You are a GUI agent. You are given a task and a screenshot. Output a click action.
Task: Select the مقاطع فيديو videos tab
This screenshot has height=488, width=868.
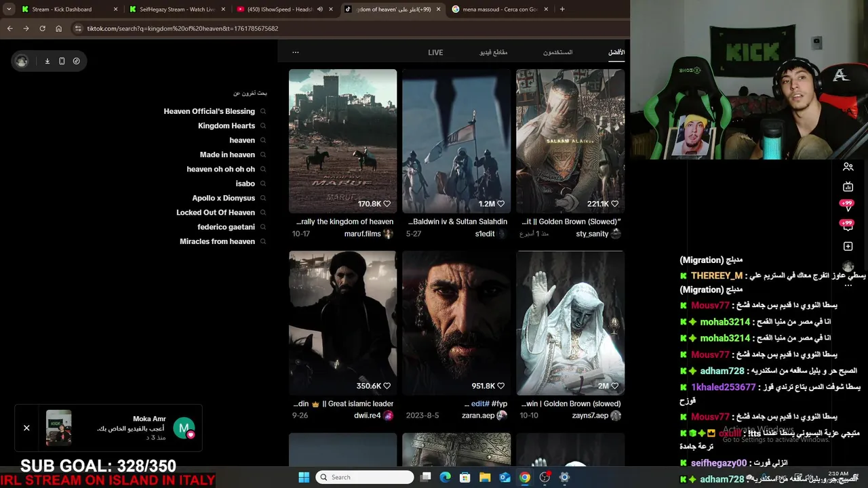click(494, 52)
